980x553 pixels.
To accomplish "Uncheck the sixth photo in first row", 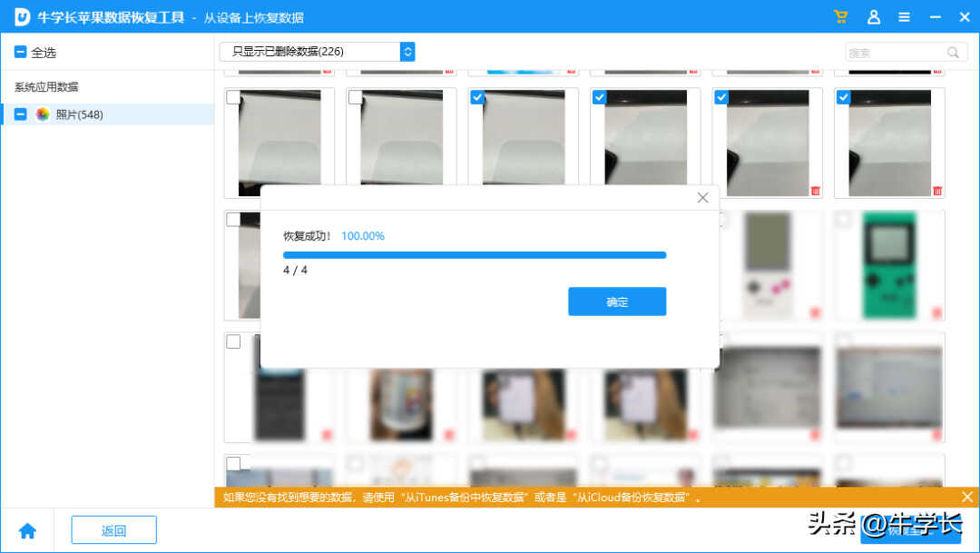I will [843, 97].
